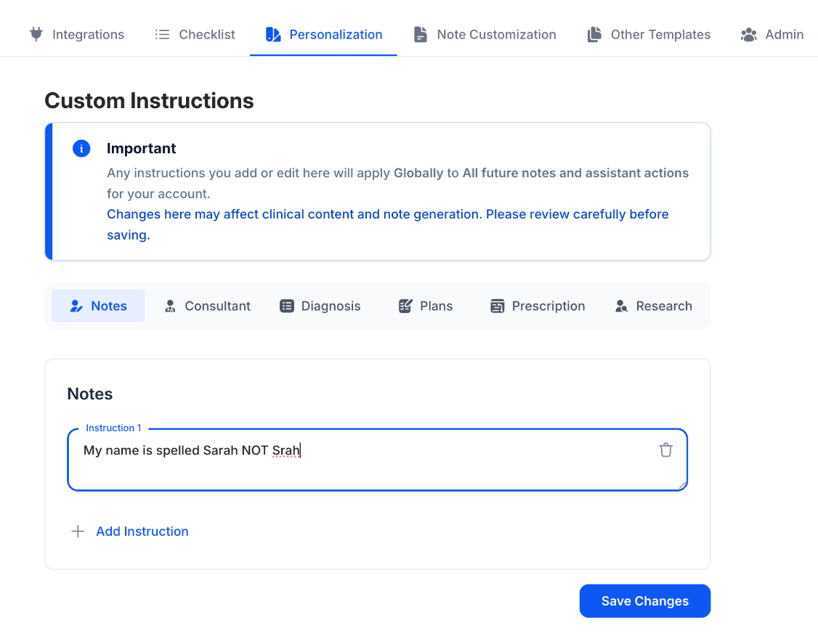This screenshot has height=644, width=818.
Task: Click the plus icon for Add Instruction
Action: 78,531
